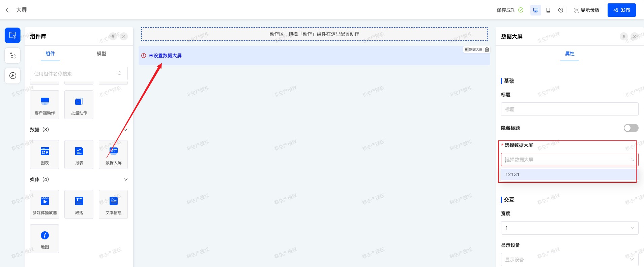Collapse the 媒体 (4) section
The height and width of the screenshot is (267, 644).
126,179
